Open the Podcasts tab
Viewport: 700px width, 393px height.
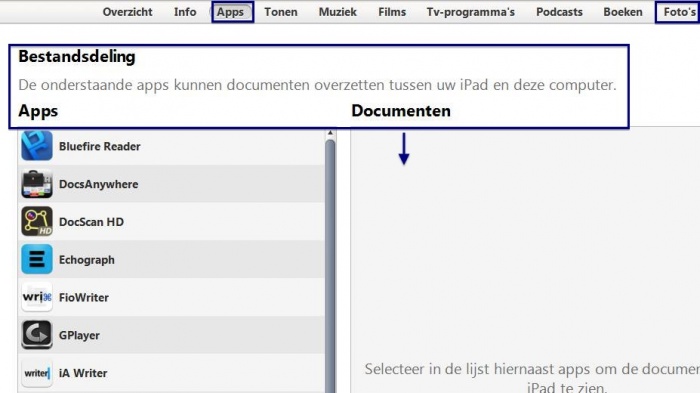(559, 12)
